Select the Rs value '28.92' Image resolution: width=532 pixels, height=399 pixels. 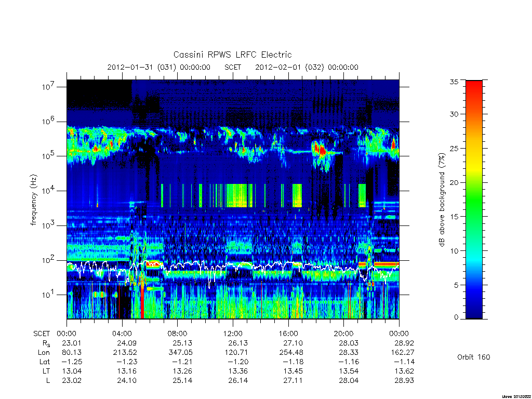pyautogui.click(x=404, y=343)
